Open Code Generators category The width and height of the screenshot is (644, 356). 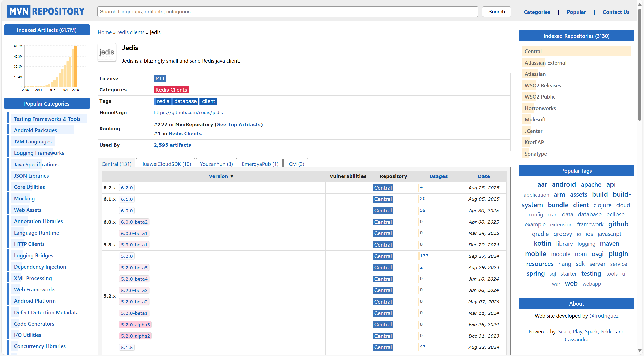pyautogui.click(x=34, y=324)
